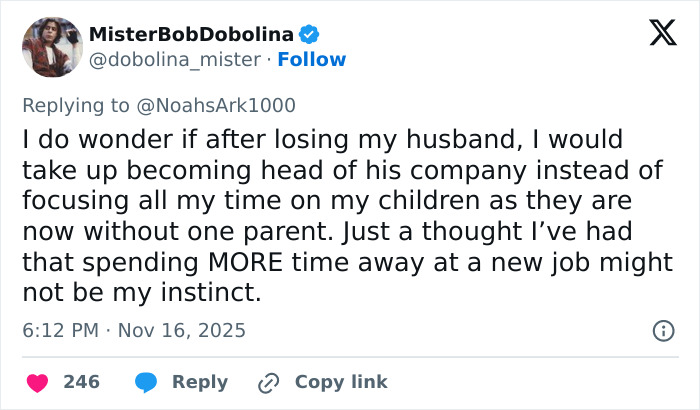700x410 pixels.
Task: Click the 6:12 PM time text
Action: coord(59,330)
